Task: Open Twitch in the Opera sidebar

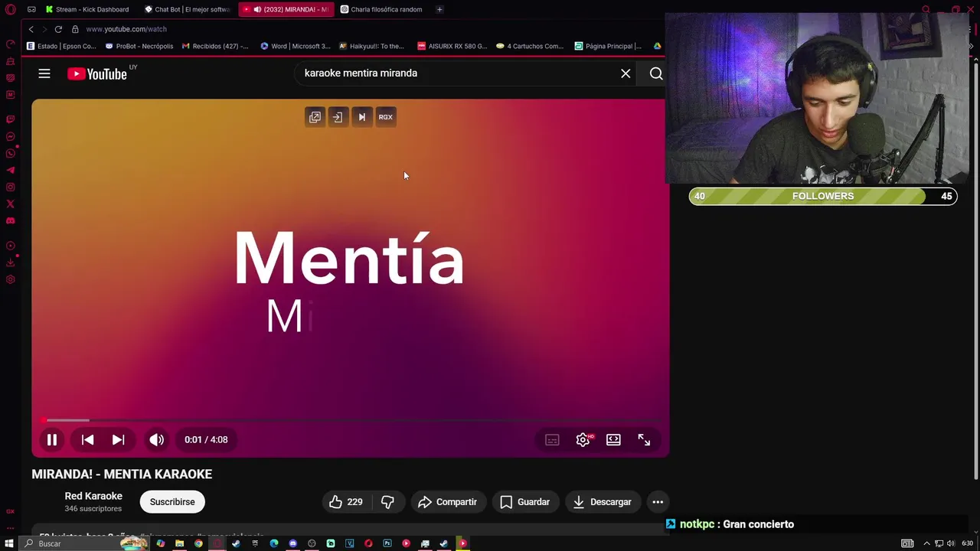Action: click(11, 119)
